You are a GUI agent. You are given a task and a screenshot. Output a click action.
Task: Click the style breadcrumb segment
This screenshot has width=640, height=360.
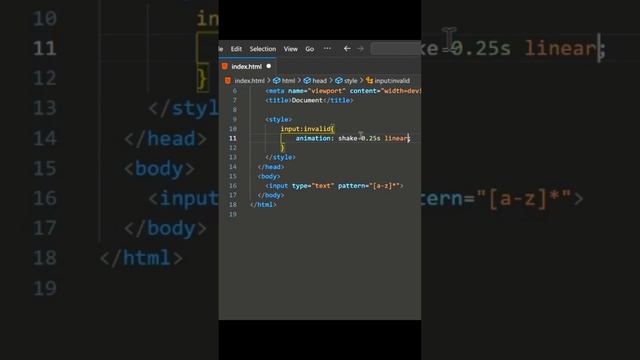[x=350, y=81]
